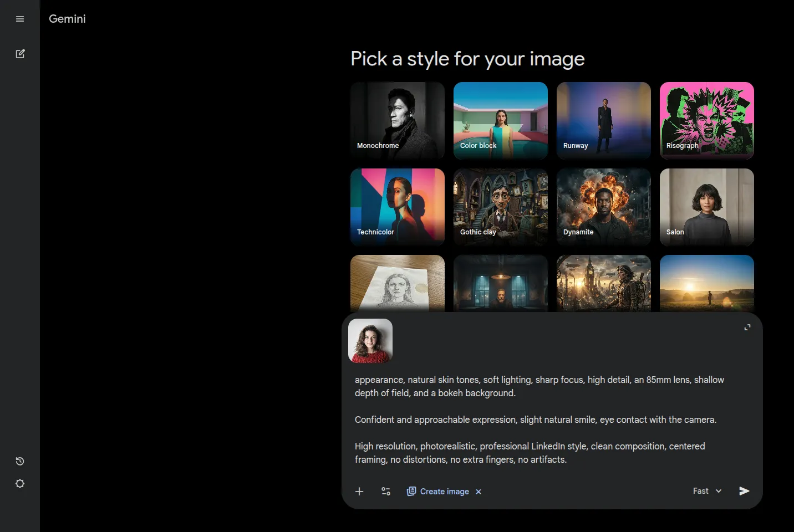Image resolution: width=794 pixels, height=532 pixels.
Task: Open the main menu hamburger icon
Action: point(20,19)
